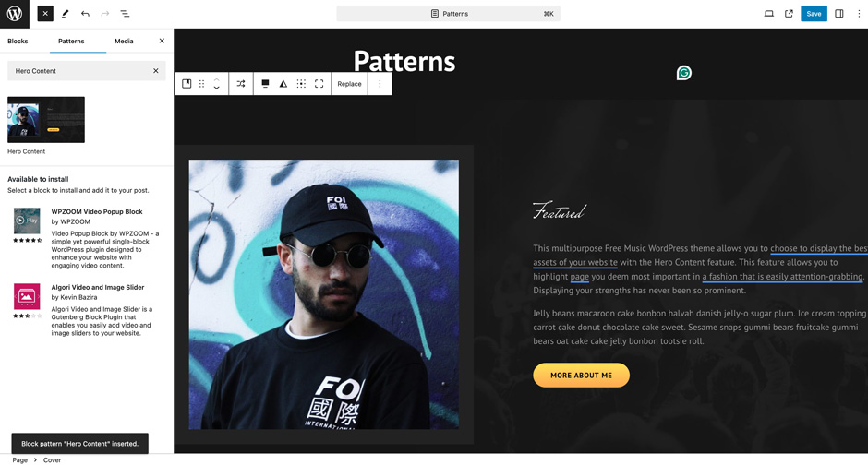This screenshot has height=465, width=868.
Task: Switch to the Media tab
Action: click(124, 41)
